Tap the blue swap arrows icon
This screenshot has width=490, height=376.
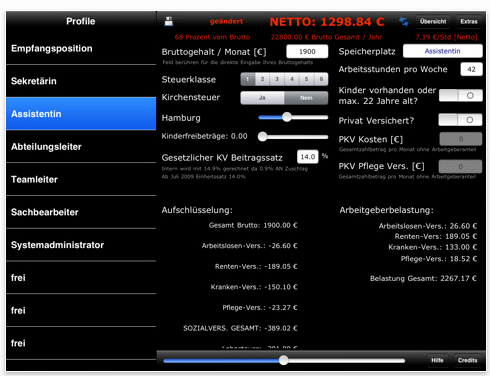(x=404, y=21)
